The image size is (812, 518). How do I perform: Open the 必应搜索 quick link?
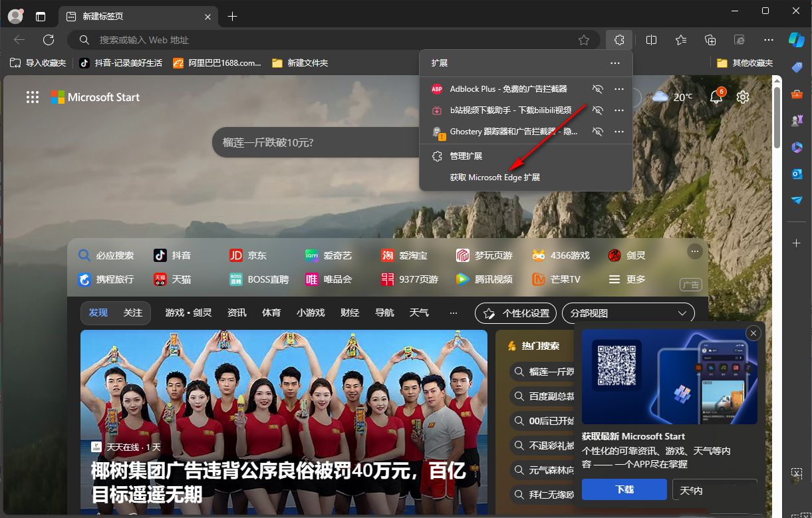(x=106, y=255)
